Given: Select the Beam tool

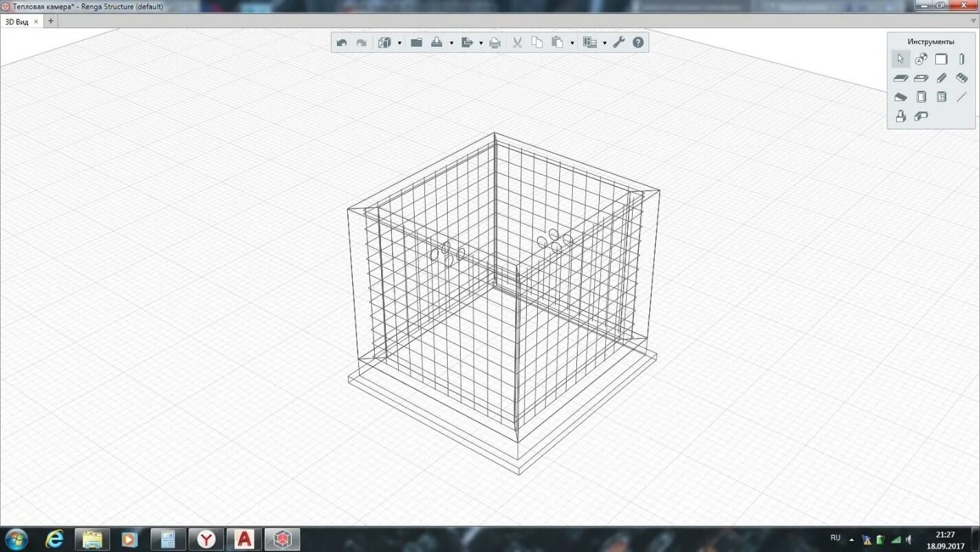Looking at the screenshot, I should [x=941, y=78].
